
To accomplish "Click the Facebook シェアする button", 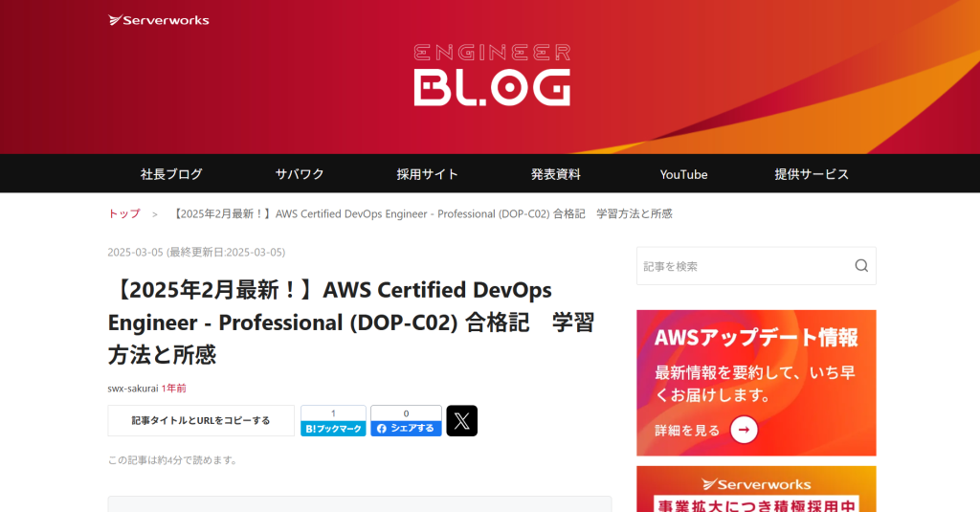I will pyautogui.click(x=406, y=428).
